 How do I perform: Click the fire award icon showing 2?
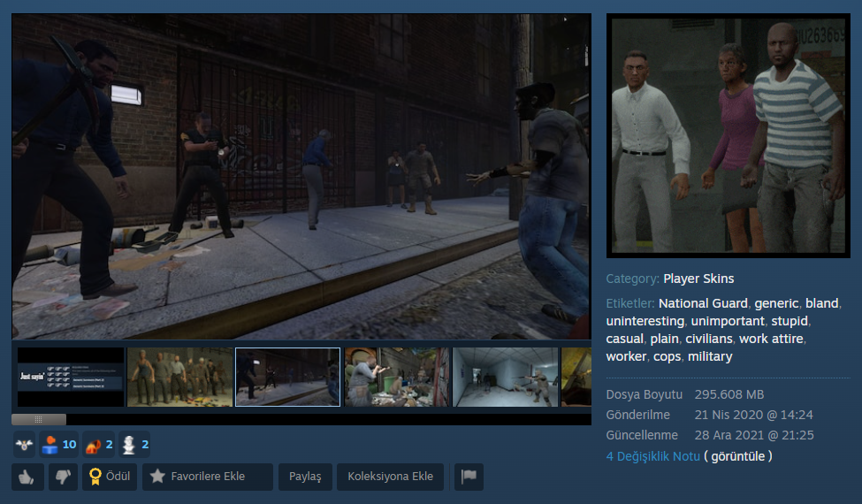click(x=98, y=445)
